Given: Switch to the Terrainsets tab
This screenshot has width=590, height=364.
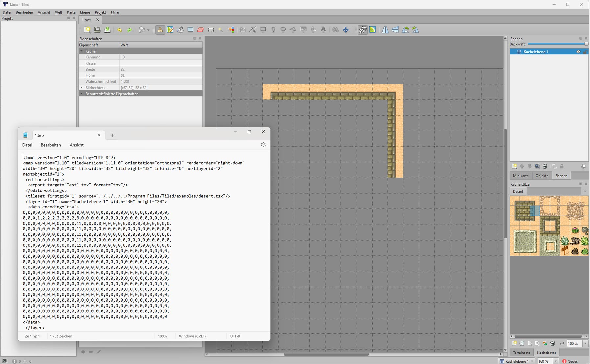Looking at the screenshot, I should (522, 353).
